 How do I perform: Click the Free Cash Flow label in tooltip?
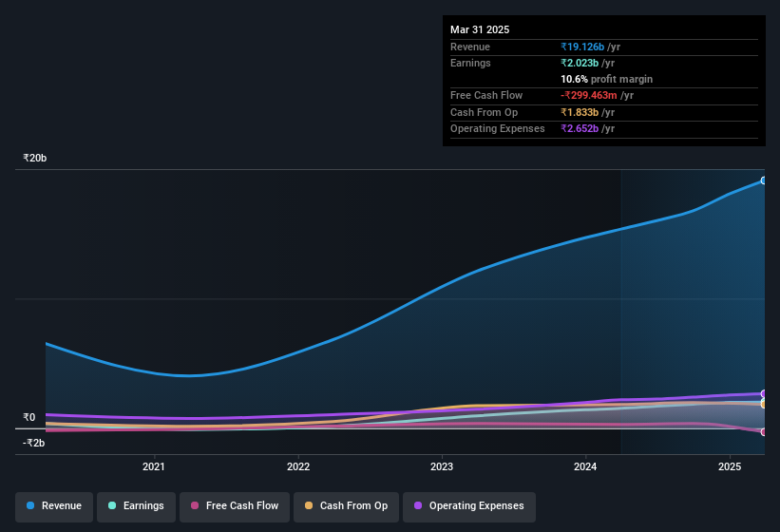point(486,95)
